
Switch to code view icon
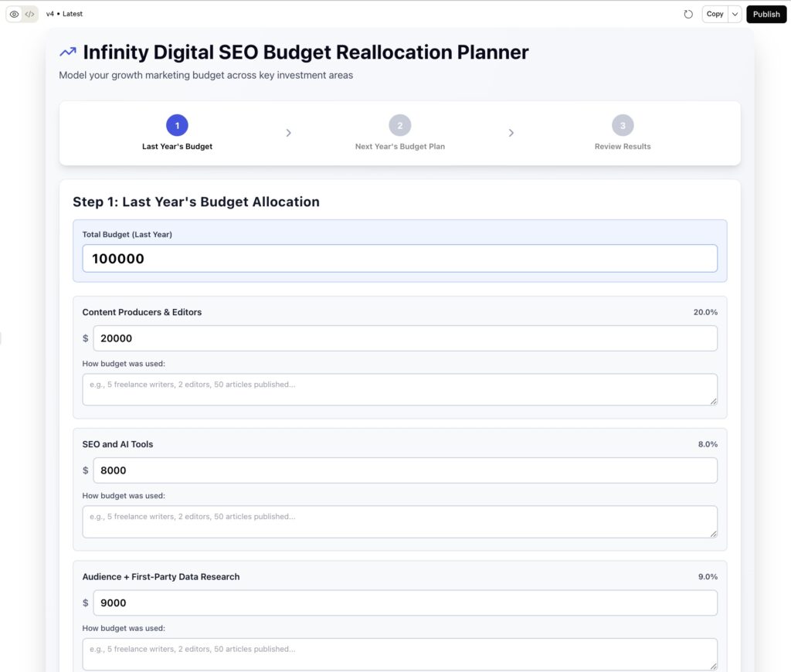(30, 14)
